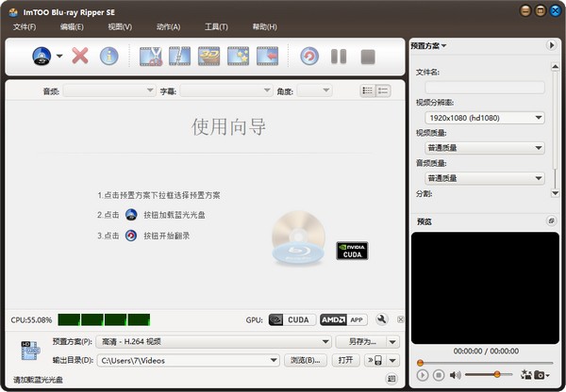Toggle AMD APP GPU acceleration

343,320
